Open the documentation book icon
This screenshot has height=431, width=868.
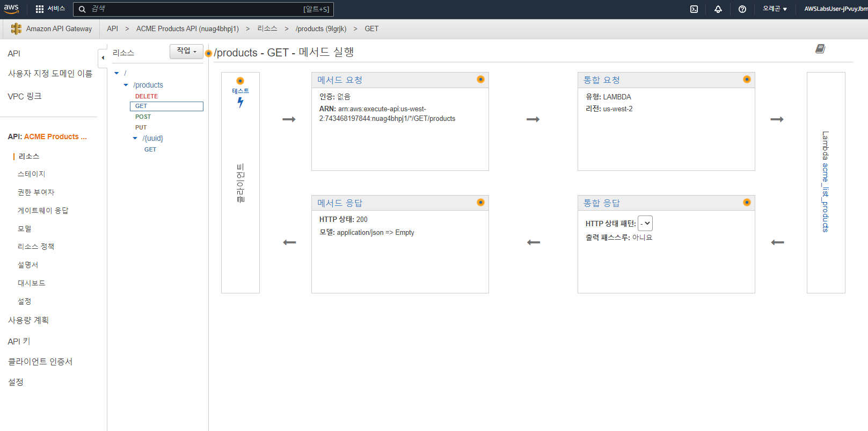(x=820, y=49)
